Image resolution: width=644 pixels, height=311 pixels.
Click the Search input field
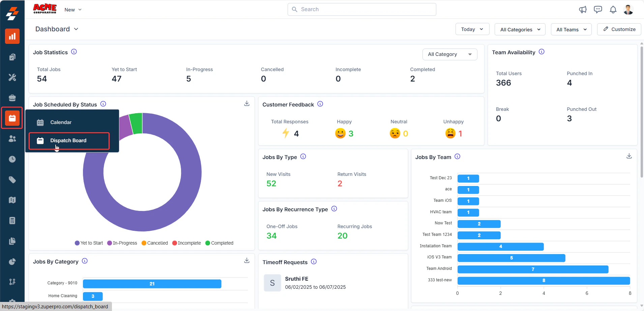coord(362,9)
